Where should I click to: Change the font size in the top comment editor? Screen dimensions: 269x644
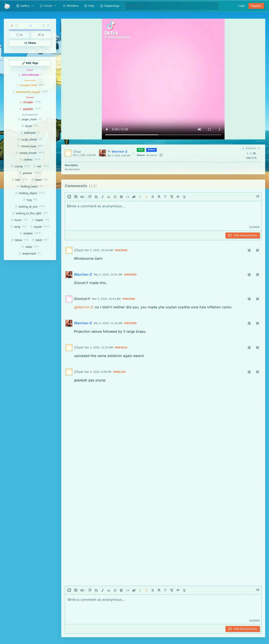[165, 197]
